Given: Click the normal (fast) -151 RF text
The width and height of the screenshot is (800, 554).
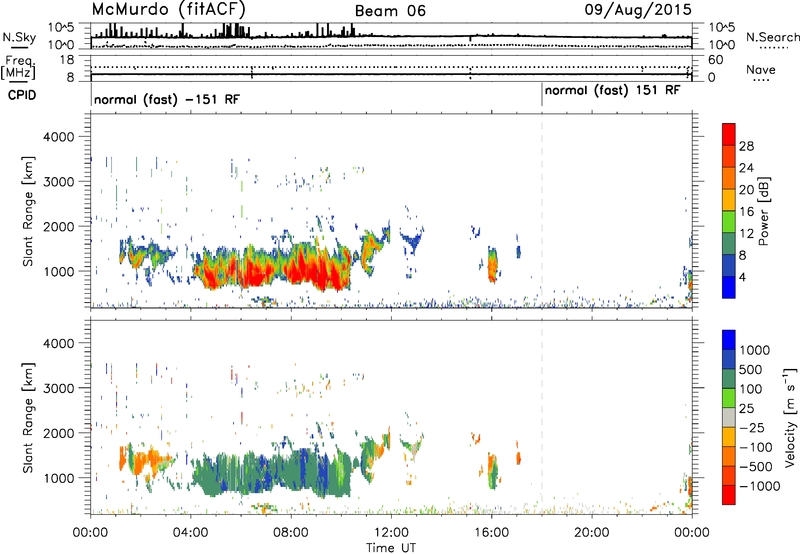Looking at the screenshot, I should coord(167,99).
